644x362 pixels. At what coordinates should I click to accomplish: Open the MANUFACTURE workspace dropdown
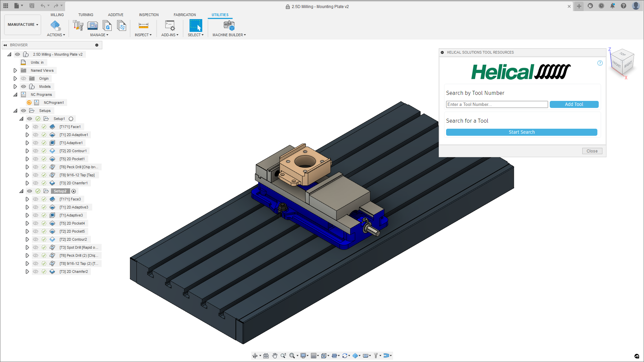tap(23, 24)
